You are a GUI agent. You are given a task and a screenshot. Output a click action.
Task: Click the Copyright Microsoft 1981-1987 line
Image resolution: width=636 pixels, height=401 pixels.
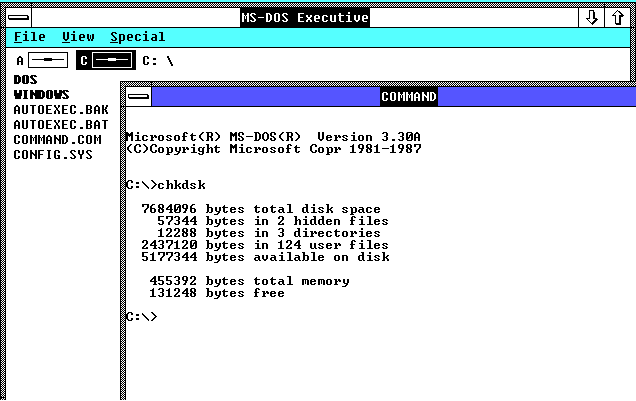pos(273,149)
